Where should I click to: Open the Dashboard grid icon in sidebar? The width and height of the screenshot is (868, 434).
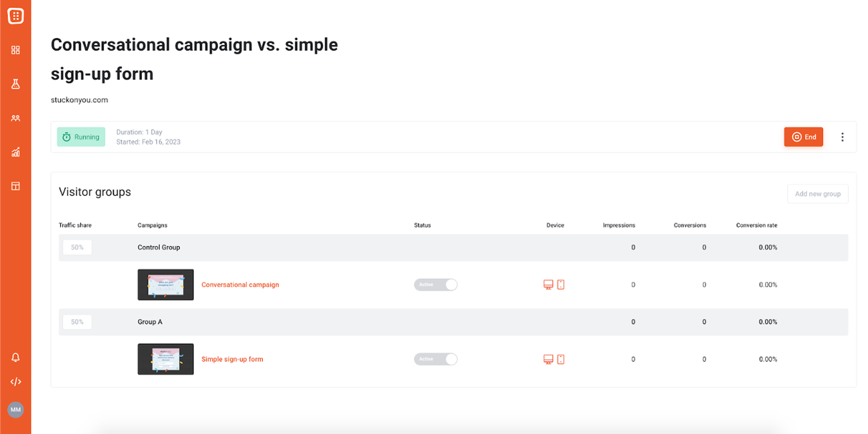coord(16,50)
